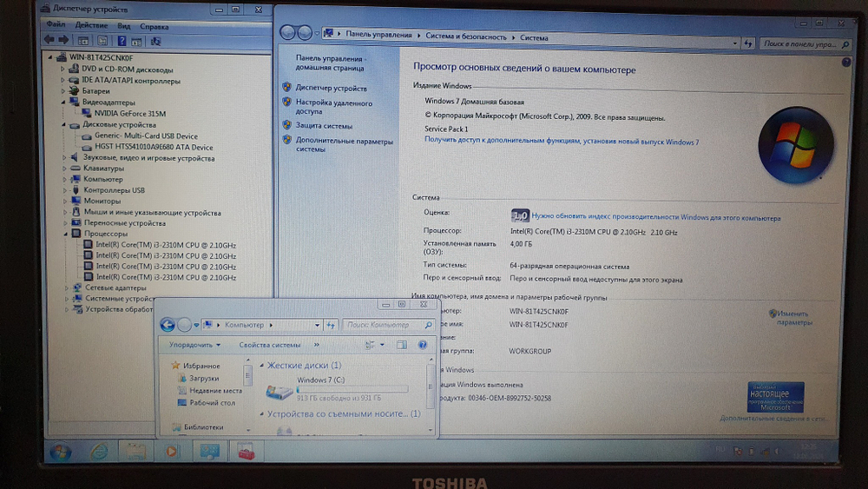This screenshot has height=489, width=868.
Task: Collapse the Жесткие диски group
Action: pyautogui.click(x=262, y=366)
